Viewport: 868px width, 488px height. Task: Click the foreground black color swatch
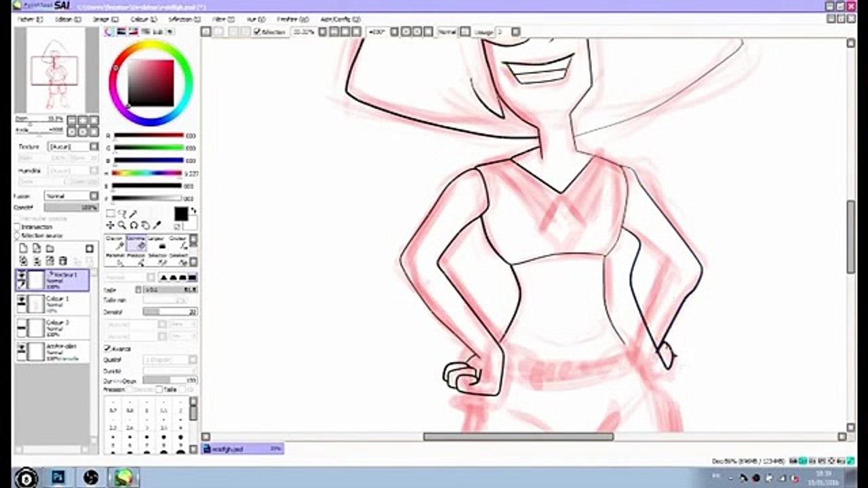pos(180,214)
